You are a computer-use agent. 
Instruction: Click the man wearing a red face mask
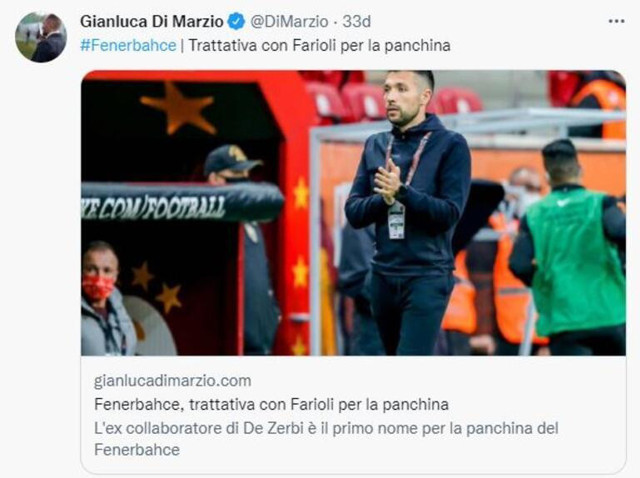pos(106,300)
